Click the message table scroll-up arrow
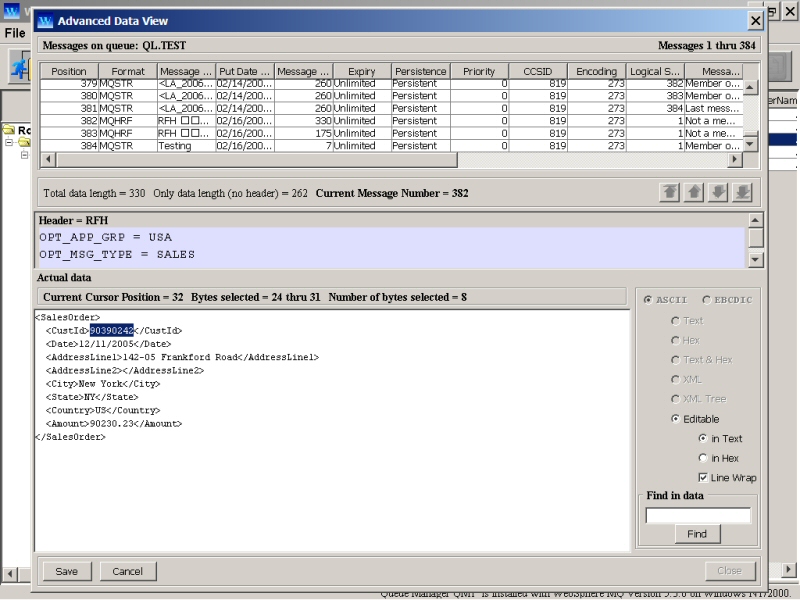Image resolution: width=800 pixels, height=600 pixels. [749, 87]
